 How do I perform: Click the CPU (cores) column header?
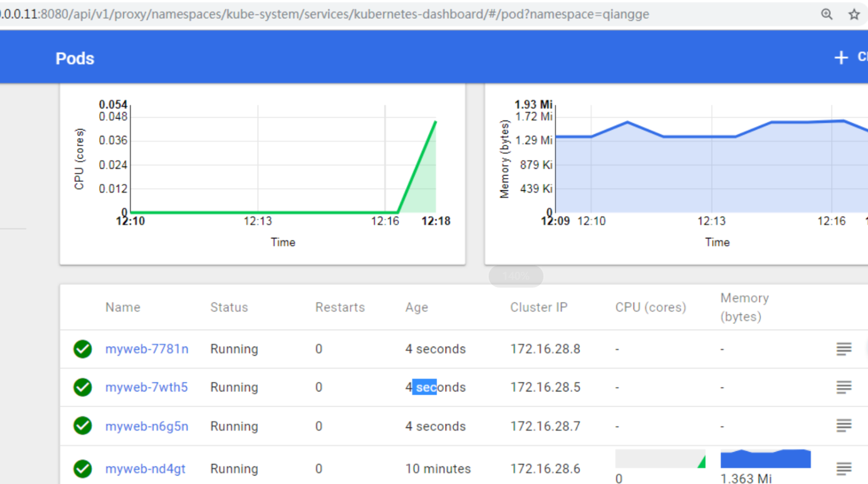click(650, 308)
